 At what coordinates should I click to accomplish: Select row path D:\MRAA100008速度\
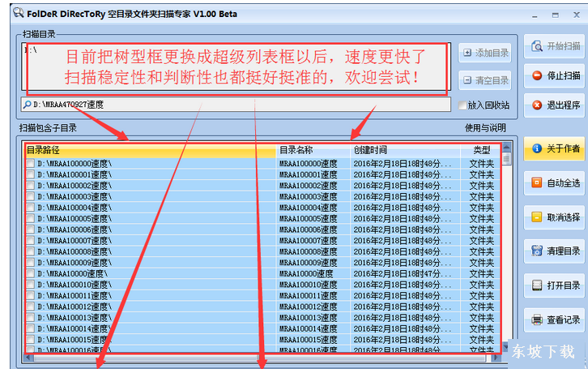(x=75, y=251)
